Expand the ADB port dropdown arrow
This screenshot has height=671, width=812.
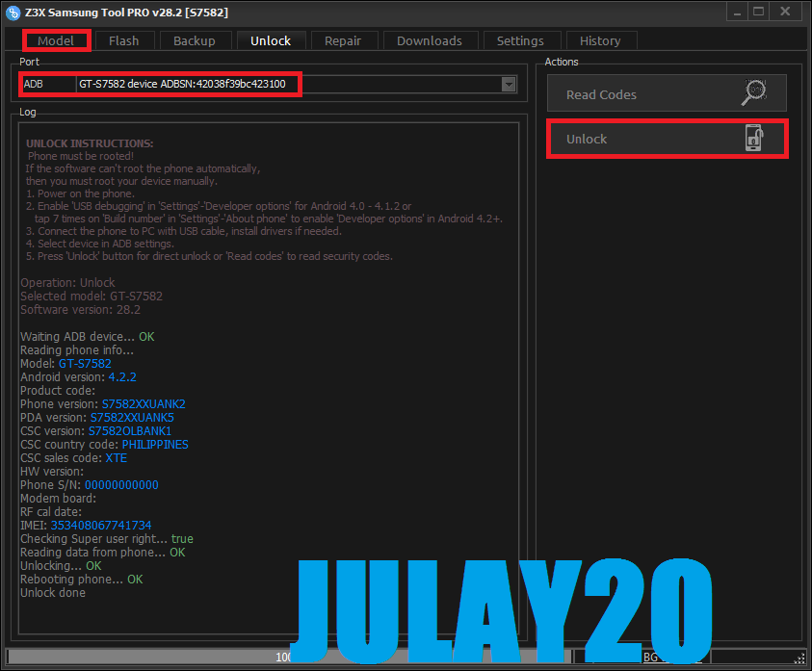[509, 84]
